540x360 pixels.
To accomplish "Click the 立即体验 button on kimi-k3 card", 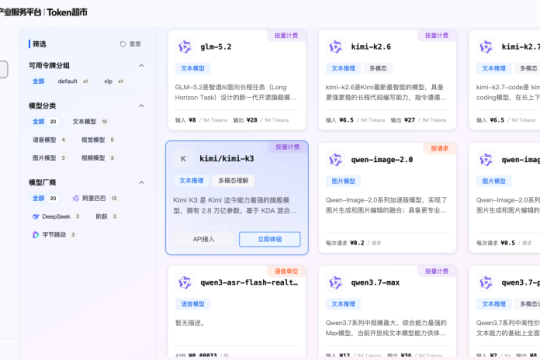I will click(x=270, y=239).
